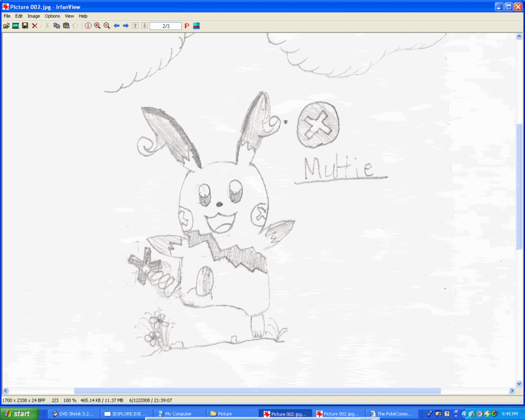This screenshot has height=420, width=525.
Task: Open the Slideshow icon in toolbar
Action: [15, 26]
